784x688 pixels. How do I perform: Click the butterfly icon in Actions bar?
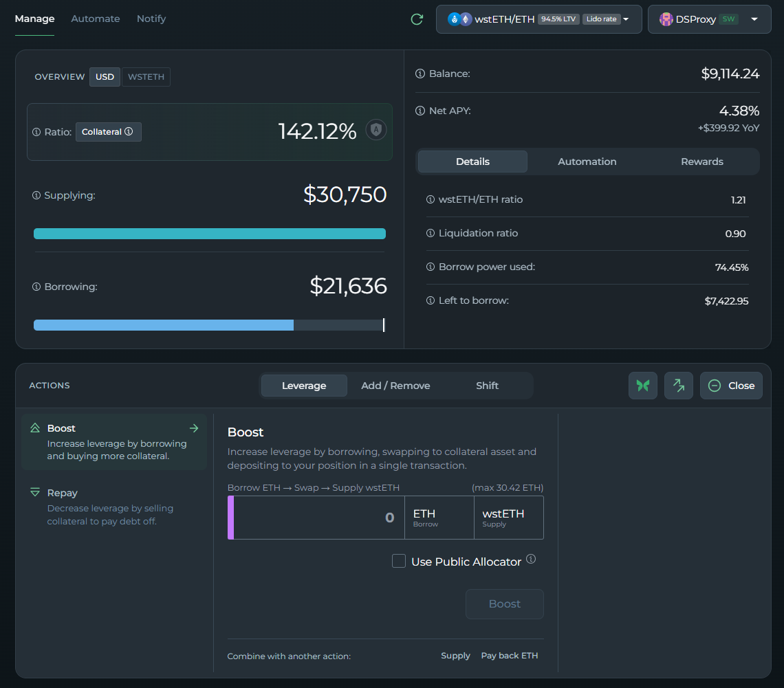[x=643, y=386]
